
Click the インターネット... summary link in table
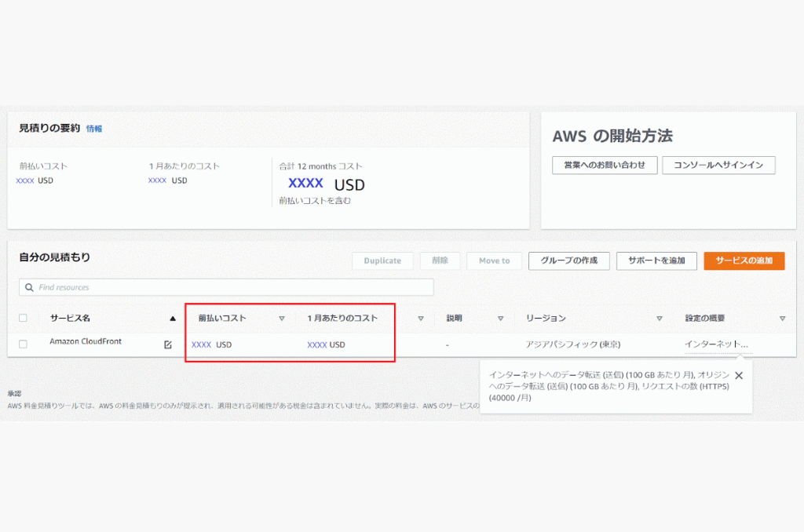point(716,344)
